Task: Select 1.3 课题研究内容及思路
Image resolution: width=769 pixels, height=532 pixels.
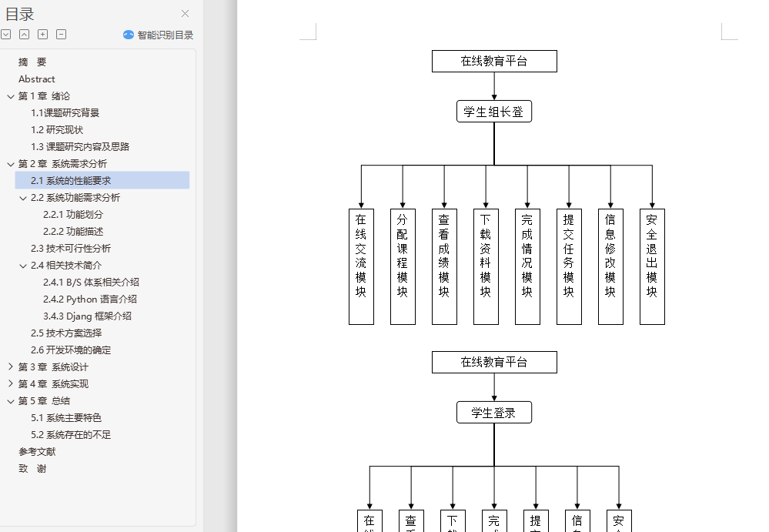Action: (x=80, y=146)
